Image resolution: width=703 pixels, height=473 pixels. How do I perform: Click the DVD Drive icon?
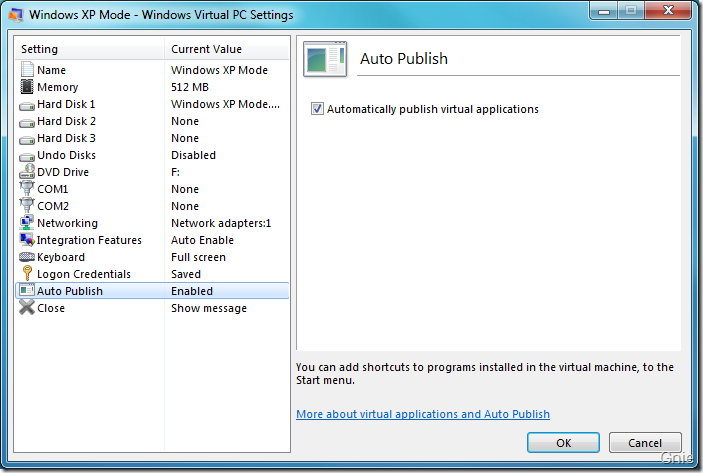coord(27,172)
